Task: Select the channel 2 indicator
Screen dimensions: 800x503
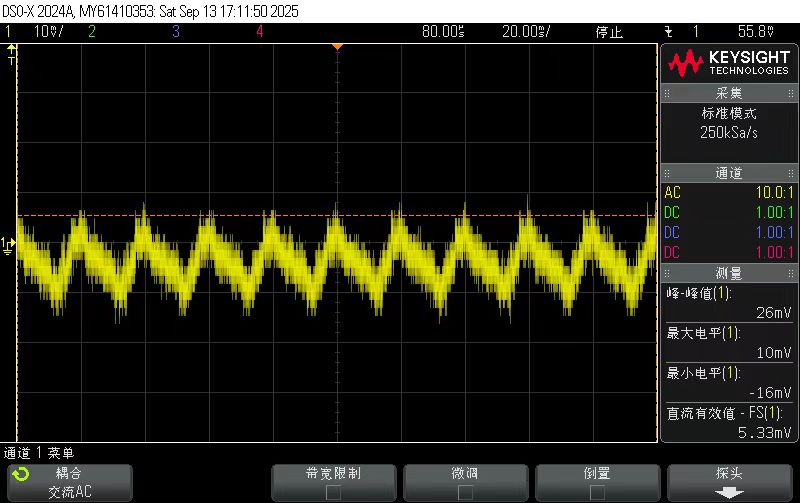Action: [92, 32]
